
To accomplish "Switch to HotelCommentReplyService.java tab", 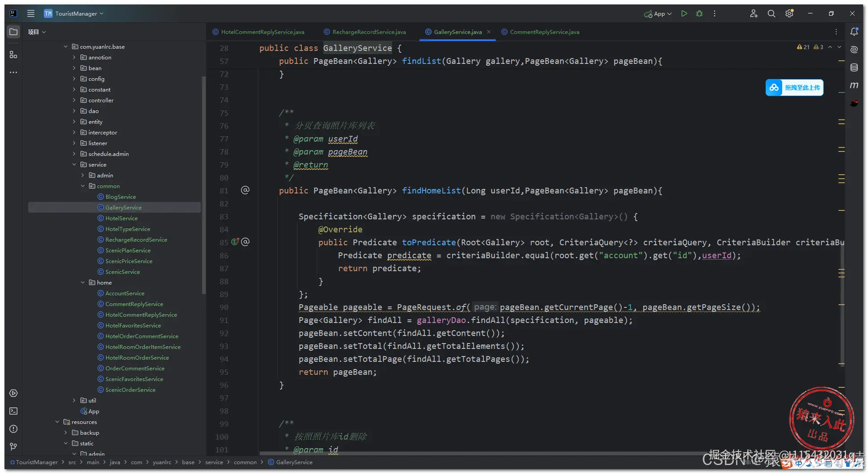I will point(258,32).
